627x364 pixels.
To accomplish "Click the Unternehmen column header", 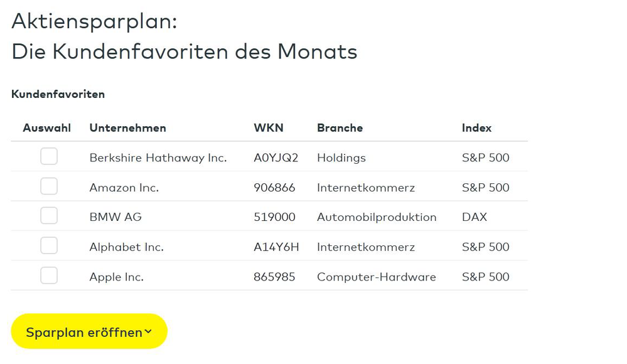I will 127,127.
